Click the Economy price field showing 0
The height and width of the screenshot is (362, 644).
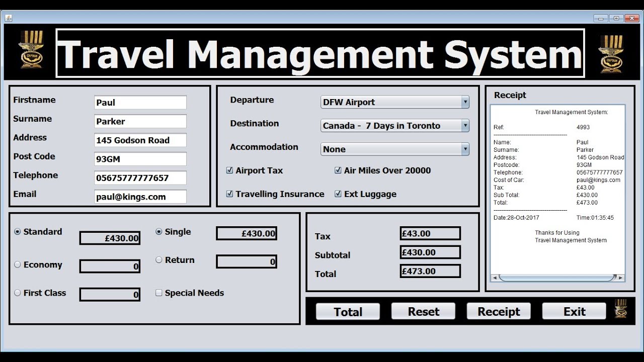click(110, 266)
